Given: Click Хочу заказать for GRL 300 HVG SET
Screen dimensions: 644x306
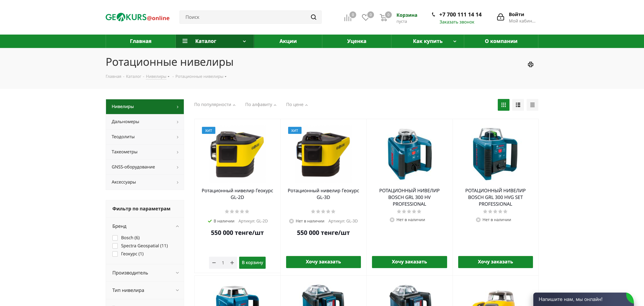Looking at the screenshot, I should 495,262.
